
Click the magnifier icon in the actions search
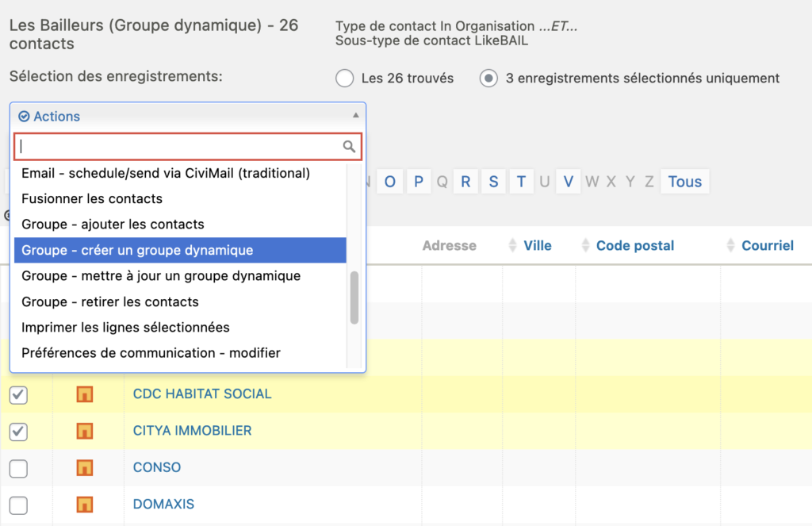click(x=349, y=146)
